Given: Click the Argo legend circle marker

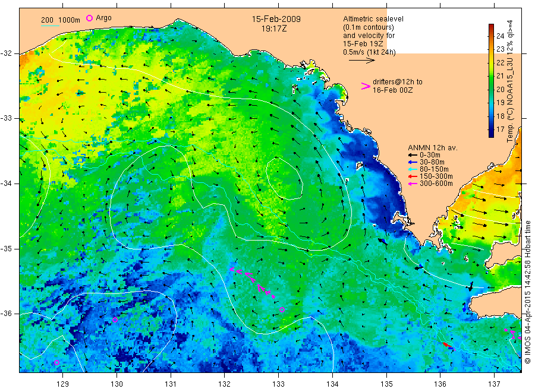Looking at the screenshot, I should tap(89, 18).
